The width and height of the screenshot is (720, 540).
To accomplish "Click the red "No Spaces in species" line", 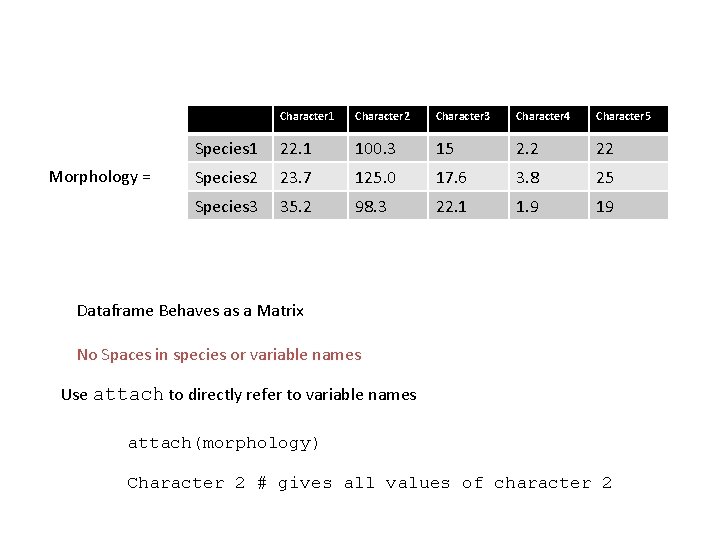I will [219, 355].
